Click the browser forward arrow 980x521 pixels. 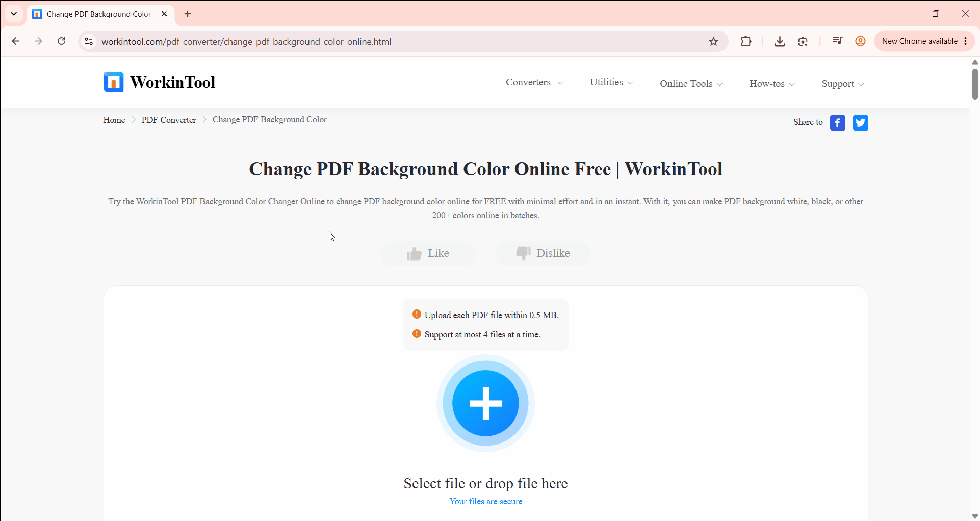38,41
